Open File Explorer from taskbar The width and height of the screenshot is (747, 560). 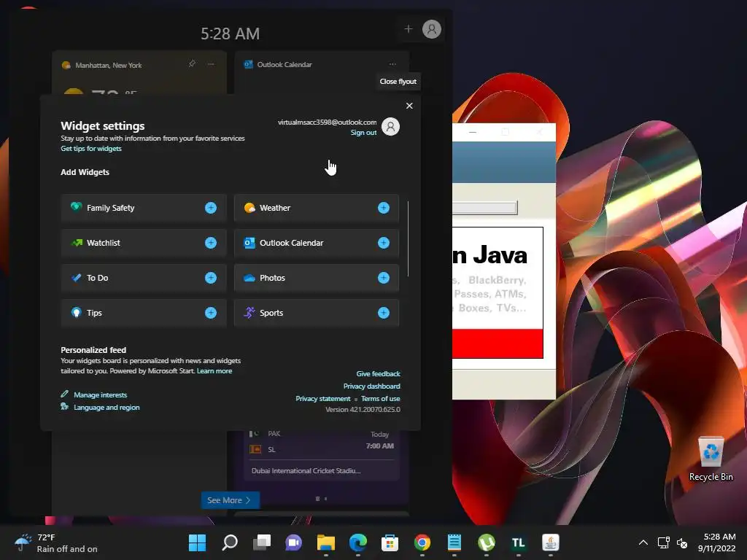(x=326, y=542)
